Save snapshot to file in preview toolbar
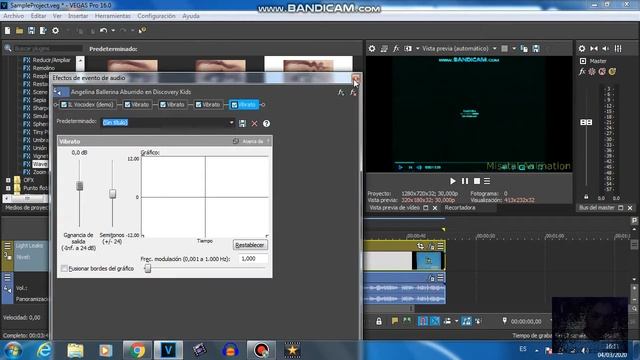Screen dimensions: 640x360 pos(536,49)
